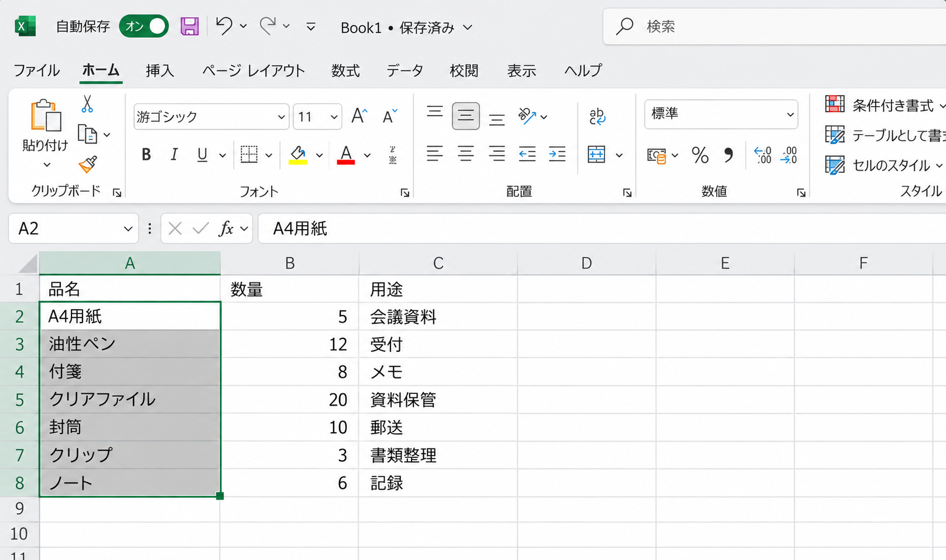Apply yellow fill color to cells
Image resolution: width=946 pixels, height=560 pixels.
(298, 155)
